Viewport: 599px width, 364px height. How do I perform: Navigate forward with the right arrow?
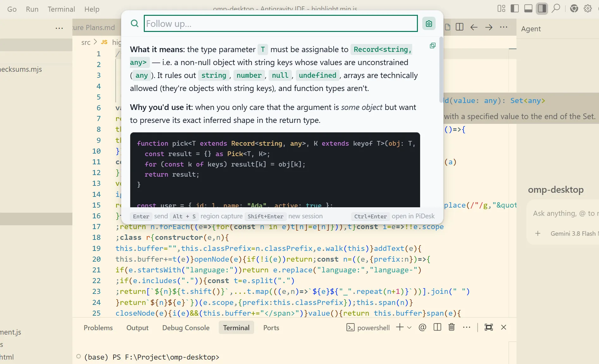click(489, 27)
